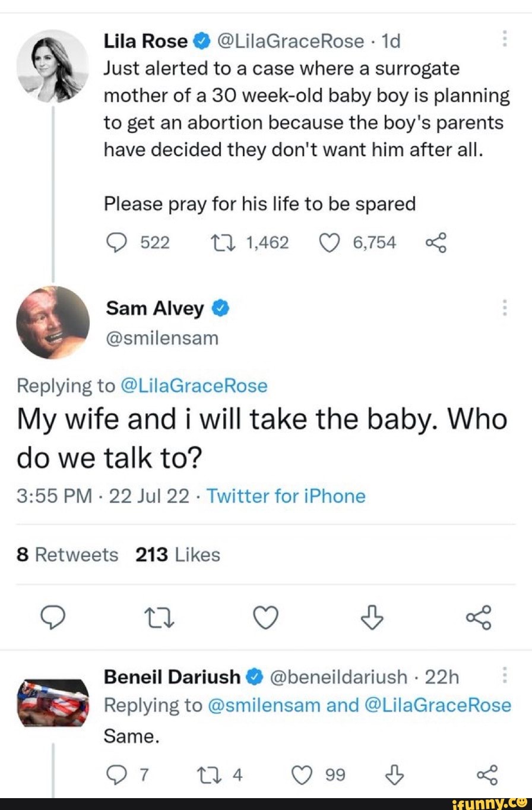
Task: Retweet Beneil Dariush's reply
Action: tap(217, 775)
